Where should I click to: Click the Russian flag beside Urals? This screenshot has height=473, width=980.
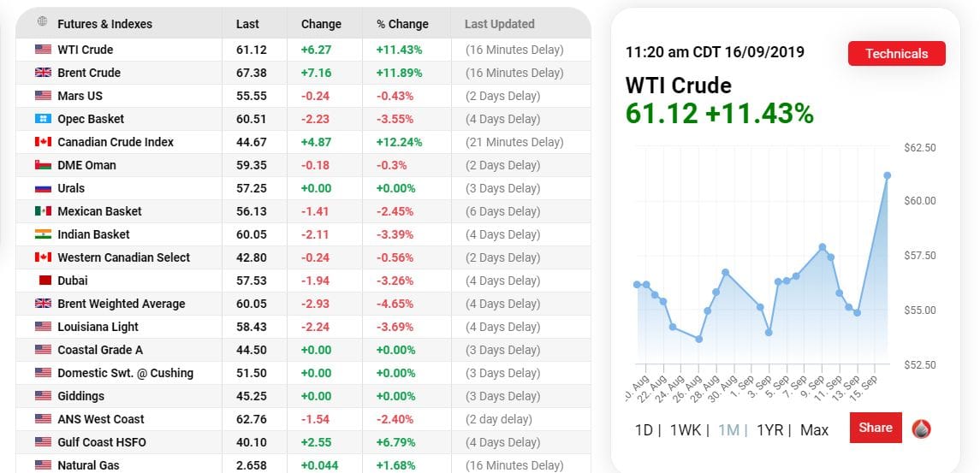tap(43, 188)
